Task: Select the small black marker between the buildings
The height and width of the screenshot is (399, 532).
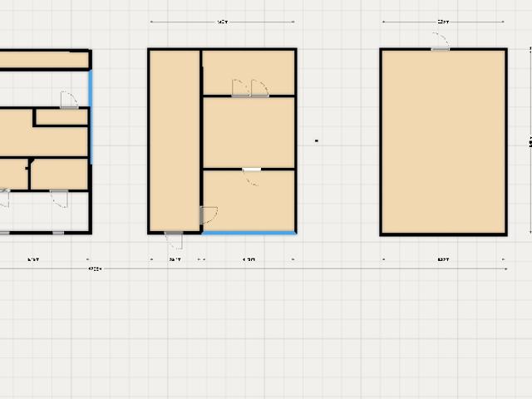Action: tap(317, 140)
